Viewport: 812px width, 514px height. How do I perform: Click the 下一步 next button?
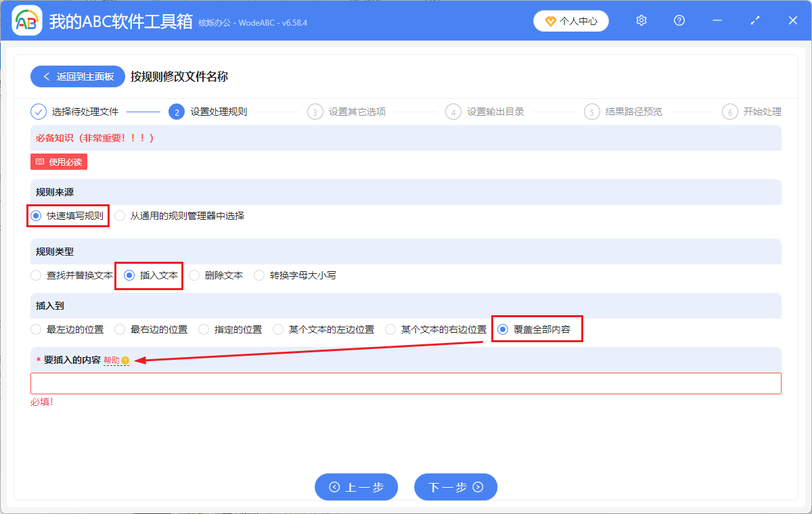(455, 486)
